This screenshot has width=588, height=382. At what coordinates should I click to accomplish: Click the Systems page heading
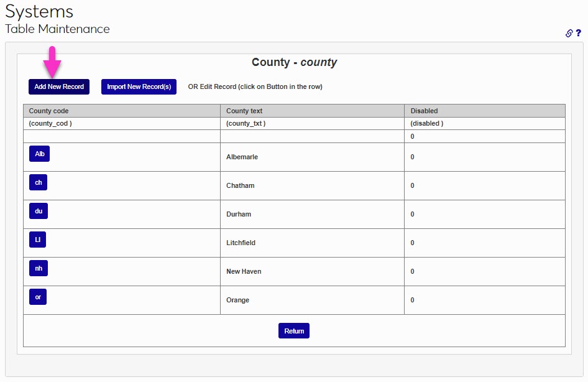[39, 11]
